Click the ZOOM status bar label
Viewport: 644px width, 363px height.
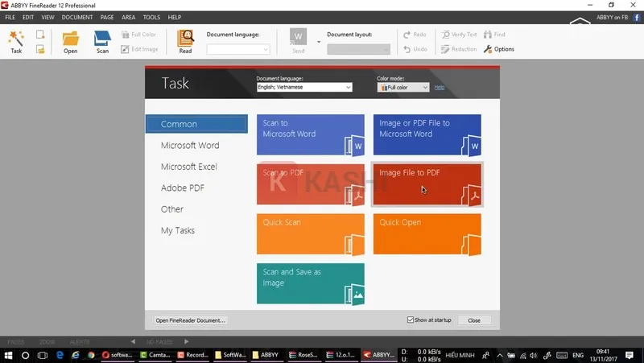coord(47,342)
